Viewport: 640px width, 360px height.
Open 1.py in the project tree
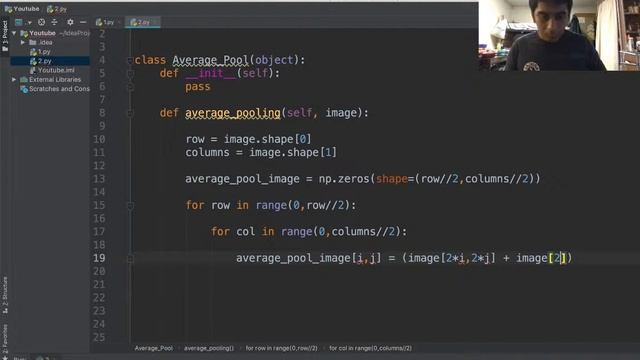tap(40, 52)
